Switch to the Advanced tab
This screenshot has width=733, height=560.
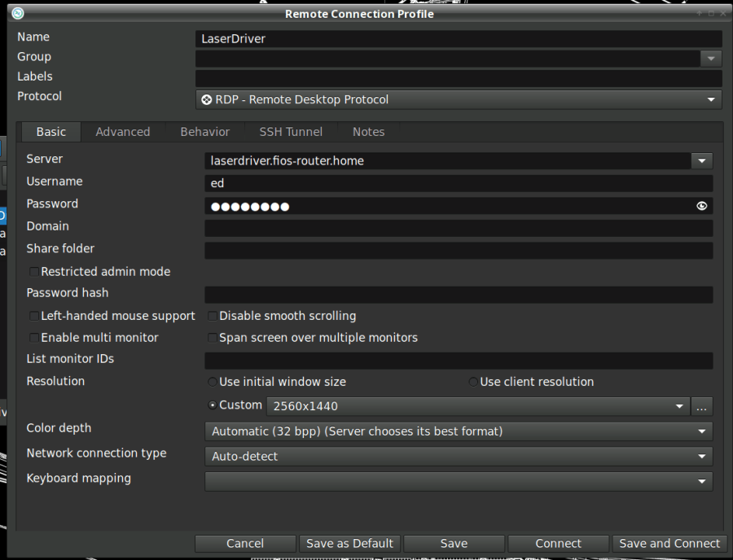tap(123, 131)
